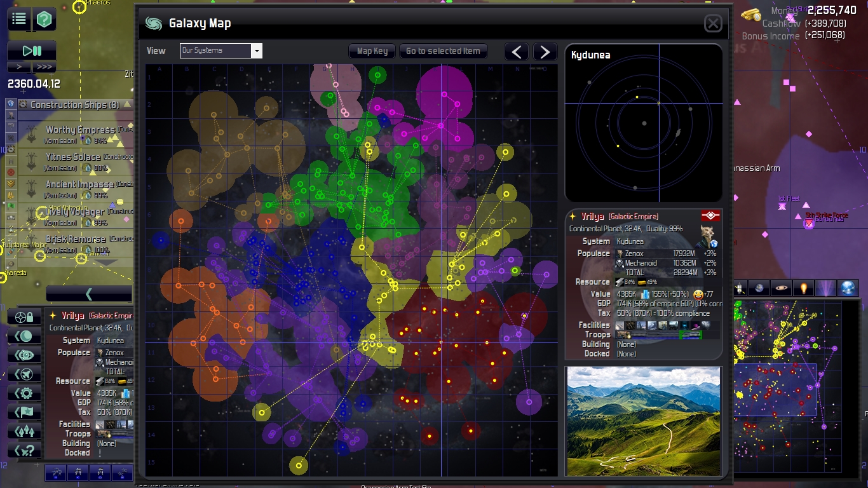Zoom to system level Saturn icon
This screenshot has width=868, height=488.
pos(781,288)
